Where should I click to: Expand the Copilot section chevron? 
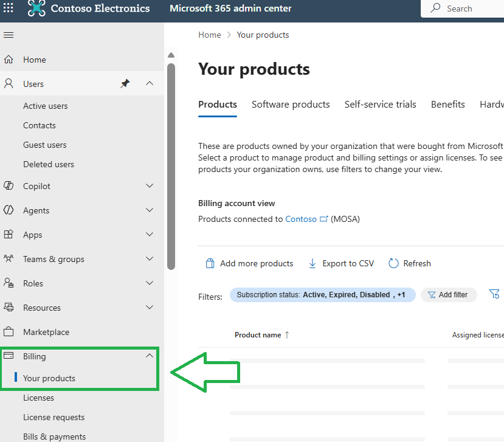150,186
